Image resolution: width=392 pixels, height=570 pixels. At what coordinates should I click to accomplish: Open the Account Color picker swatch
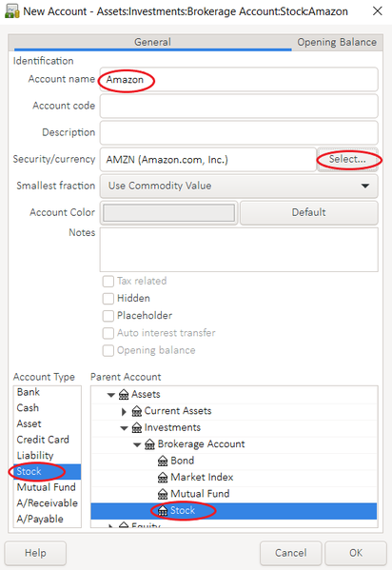[x=168, y=212]
